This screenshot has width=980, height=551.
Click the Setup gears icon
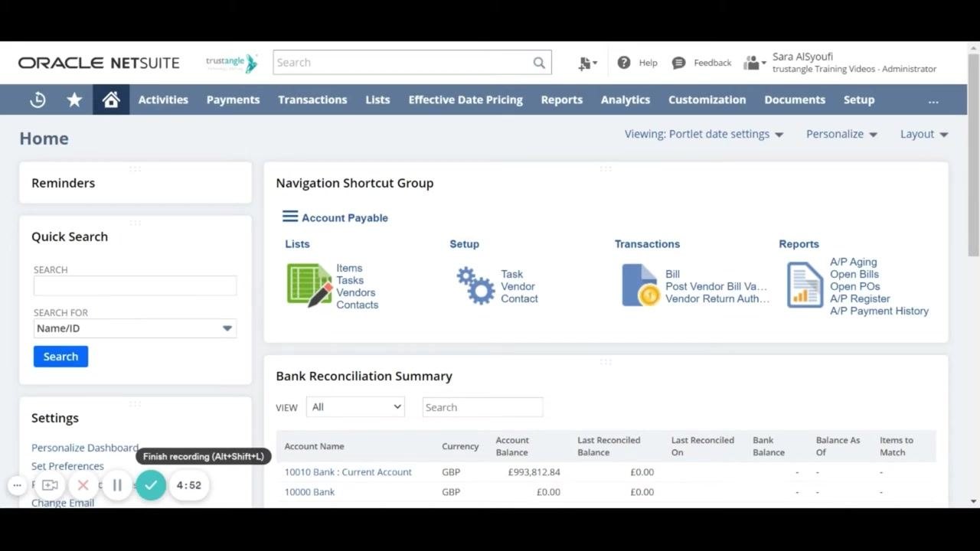click(475, 285)
